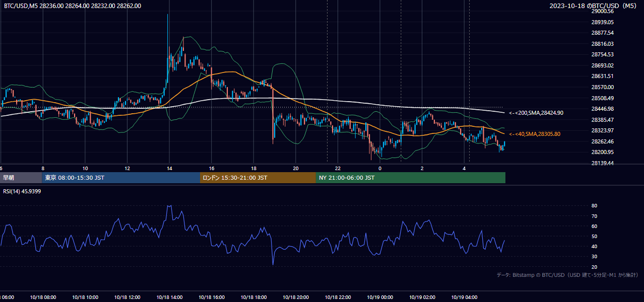Click the 40 SMA label 28305.80
The height and width of the screenshot is (302, 644).
pyautogui.click(x=535, y=134)
